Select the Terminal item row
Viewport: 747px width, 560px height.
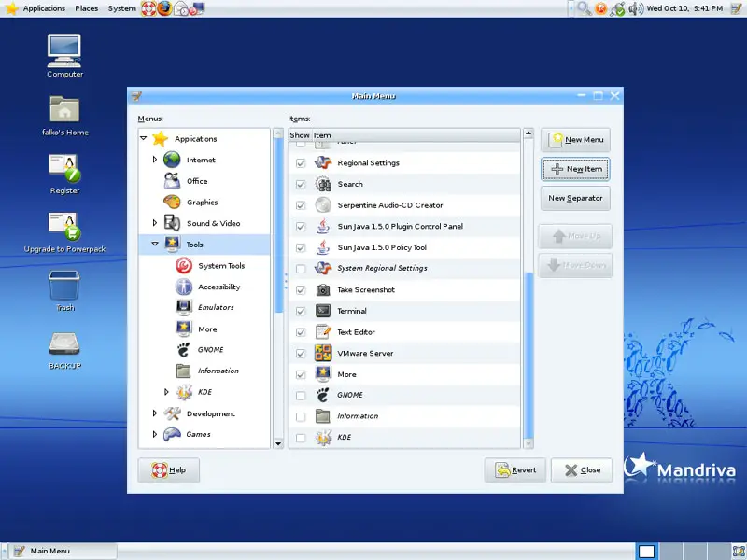point(404,311)
